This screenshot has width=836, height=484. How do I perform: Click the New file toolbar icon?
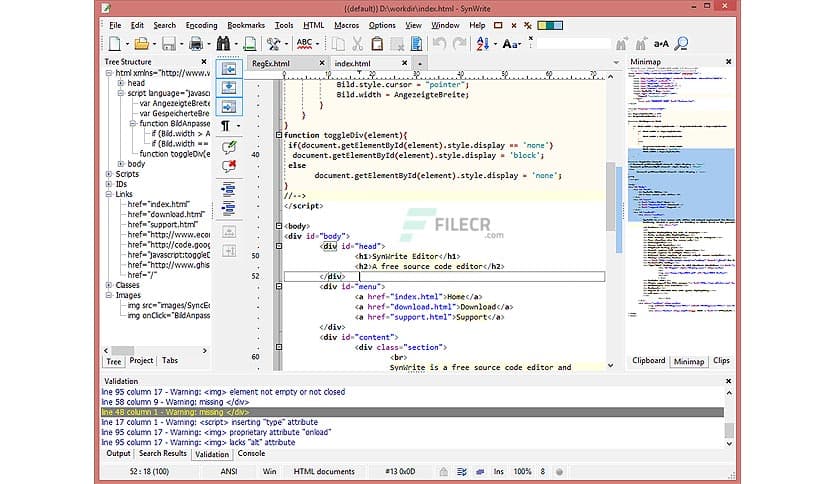coord(114,44)
